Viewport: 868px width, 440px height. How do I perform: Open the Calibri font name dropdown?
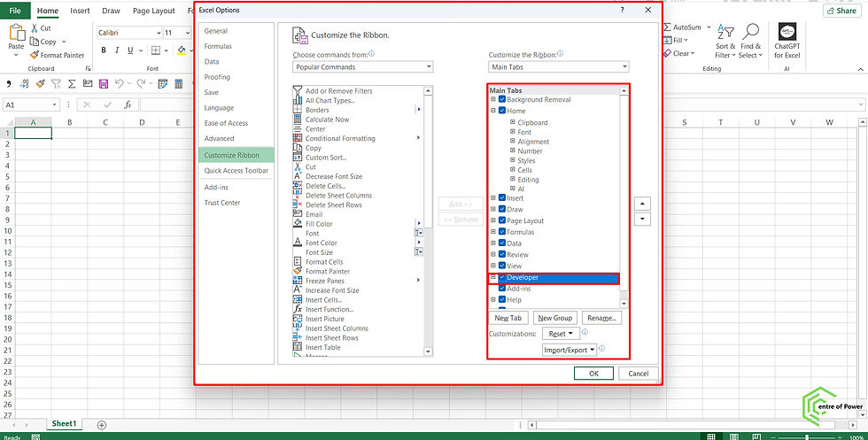(159, 33)
